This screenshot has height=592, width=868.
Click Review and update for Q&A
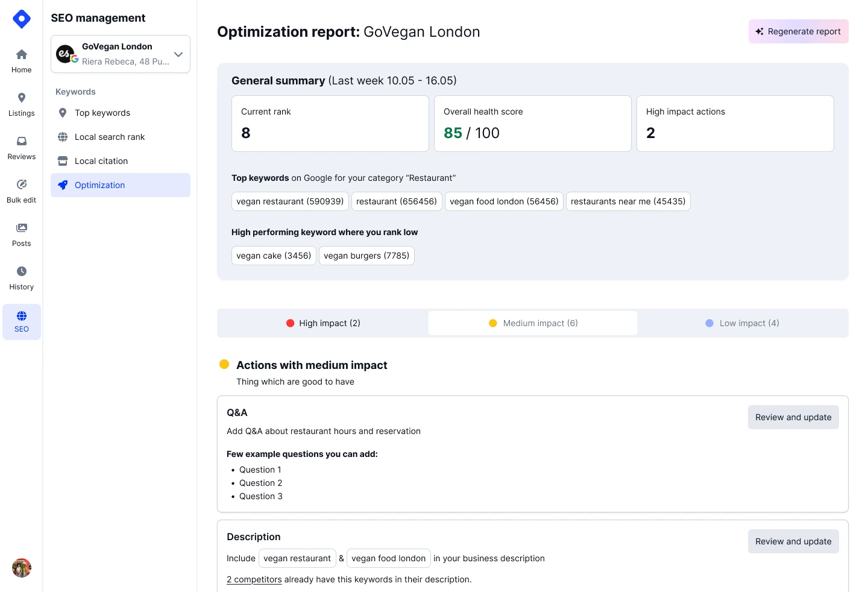[793, 417]
